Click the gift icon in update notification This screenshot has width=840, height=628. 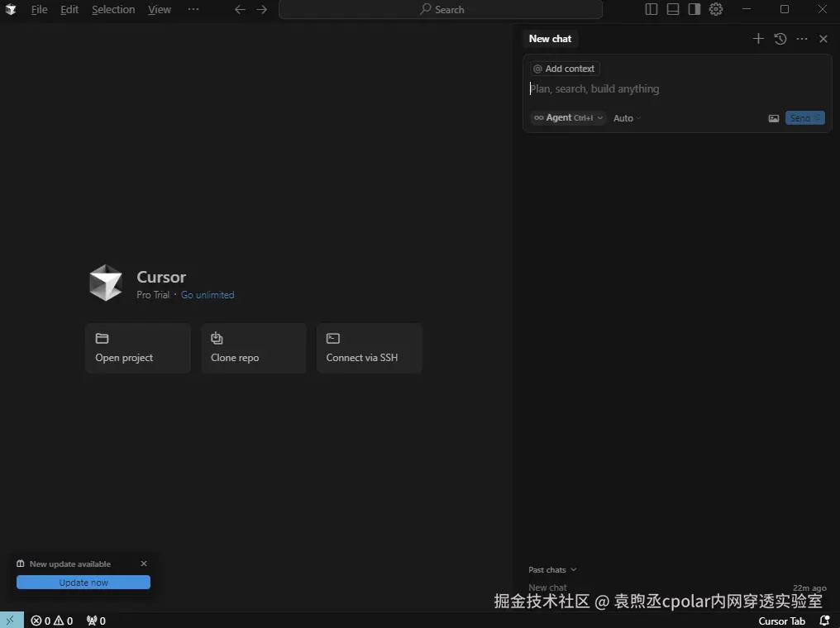(x=21, y=564)
